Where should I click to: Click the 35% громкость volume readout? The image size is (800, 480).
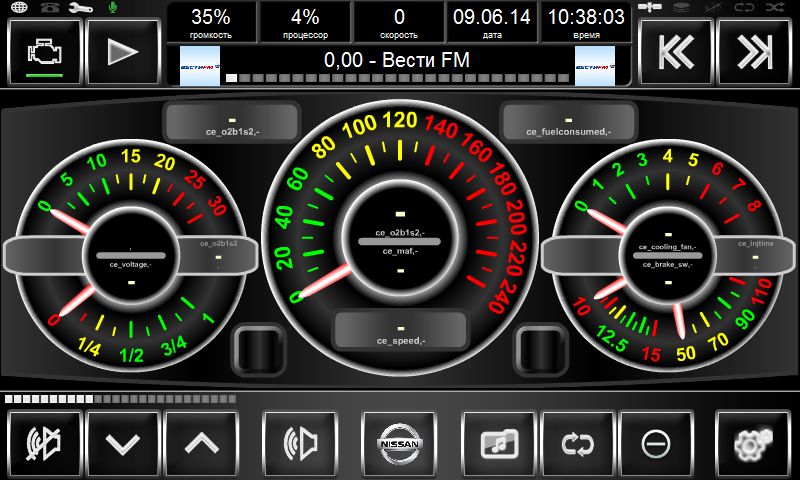[x=211, y=23]
